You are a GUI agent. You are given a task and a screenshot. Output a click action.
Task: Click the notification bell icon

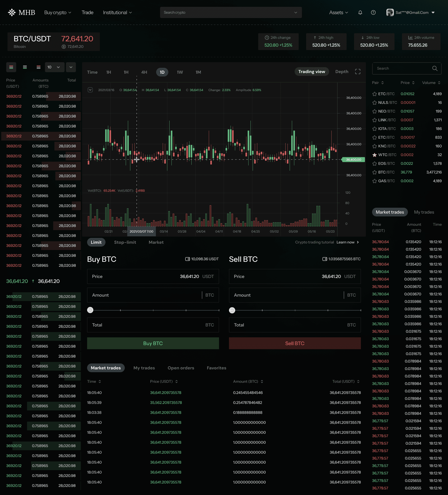[x=360, y=12]
